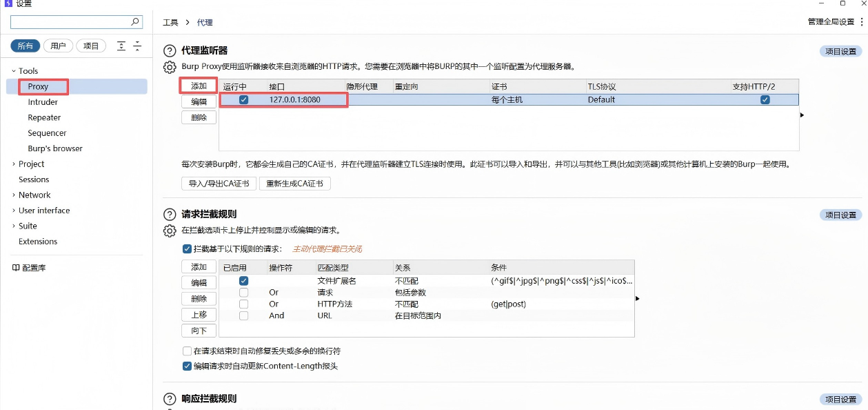Enable the HTTP方法 rule checkbox
The height and width of the screenshot is (410, 868).
click(x=243, y=304)
